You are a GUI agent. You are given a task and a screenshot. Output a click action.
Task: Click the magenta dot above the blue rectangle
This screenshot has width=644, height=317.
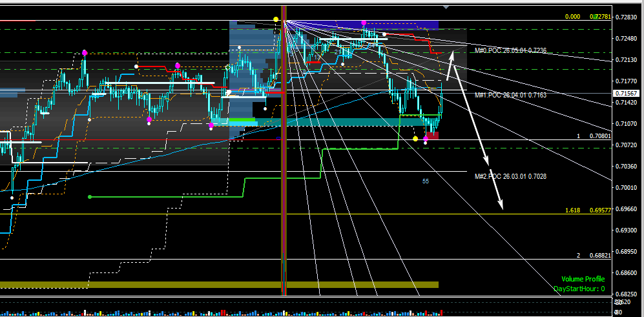click(364, 23)
